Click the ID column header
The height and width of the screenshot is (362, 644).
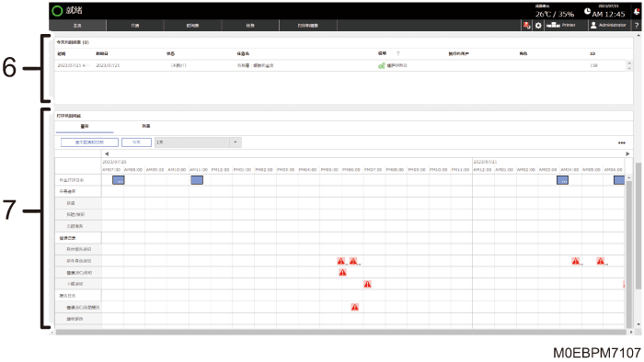coord(592,53)
